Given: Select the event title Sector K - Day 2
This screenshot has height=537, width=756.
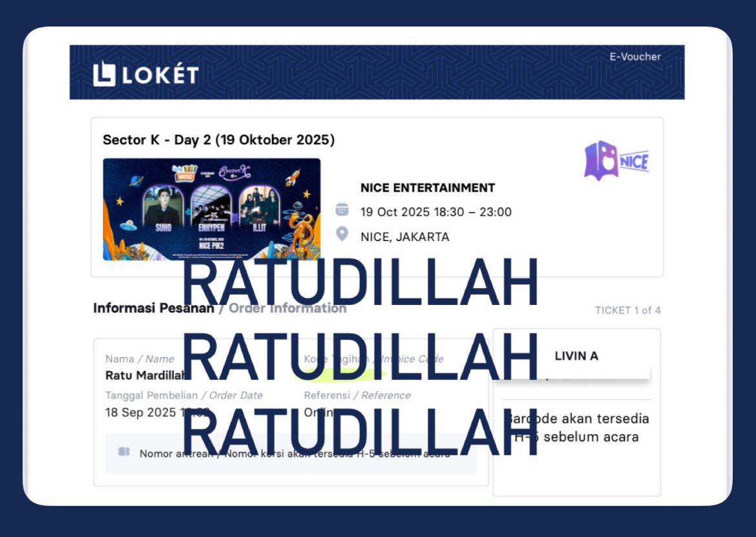Looking at the screenshot, I should pos(218,140).
